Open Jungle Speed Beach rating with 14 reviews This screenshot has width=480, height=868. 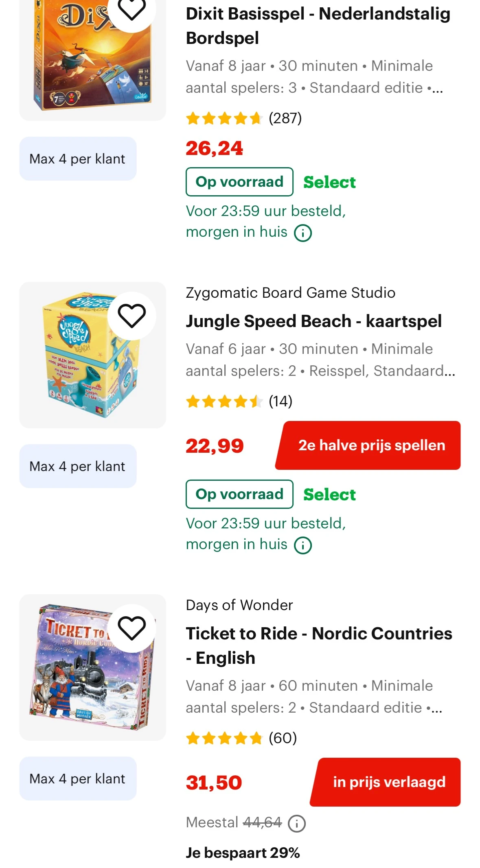(x=239, y=401)
